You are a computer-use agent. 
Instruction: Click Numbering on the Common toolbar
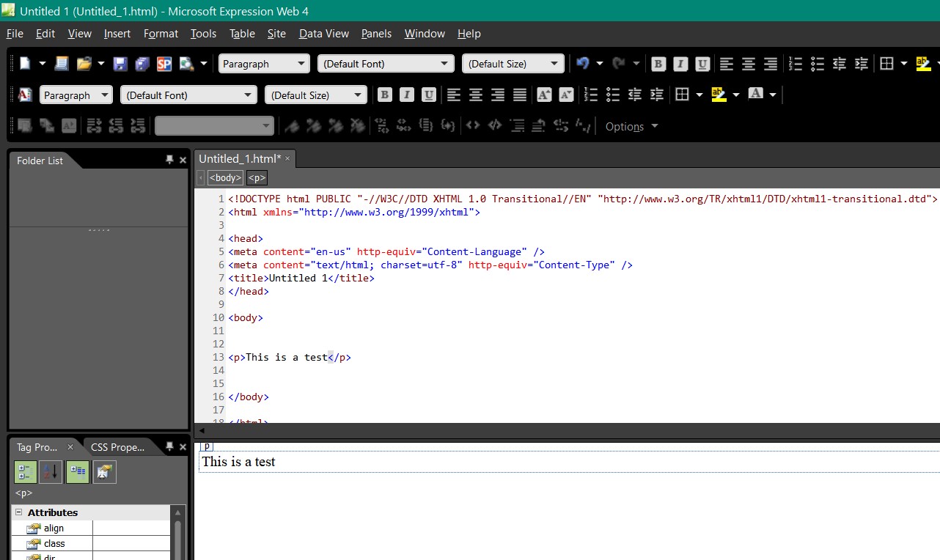(x=796, y=64)
